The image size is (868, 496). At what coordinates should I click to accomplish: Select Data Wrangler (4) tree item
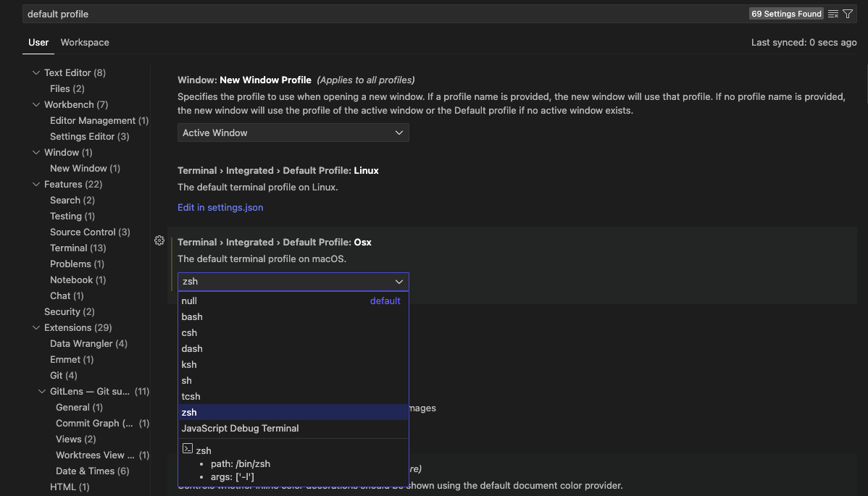coord(88,344)
